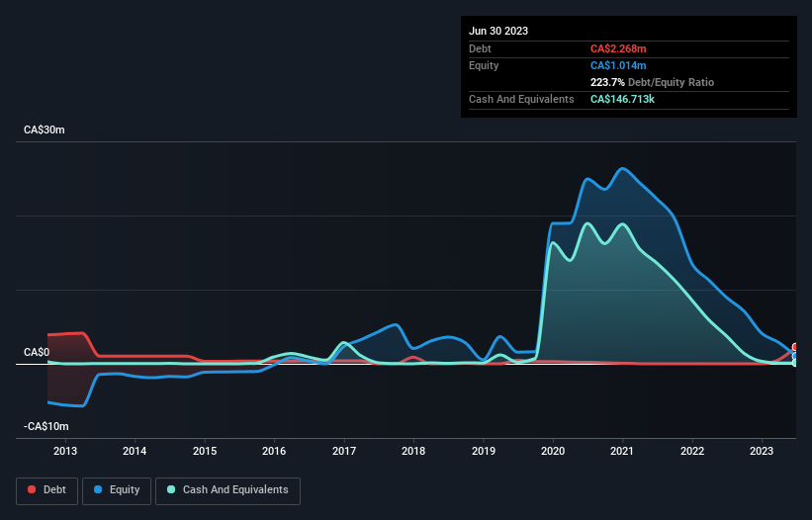The height and width of the screenshot is (520, 812).
Task: Click the CA$146.713k cash value
Action: (x=622, y=99)
